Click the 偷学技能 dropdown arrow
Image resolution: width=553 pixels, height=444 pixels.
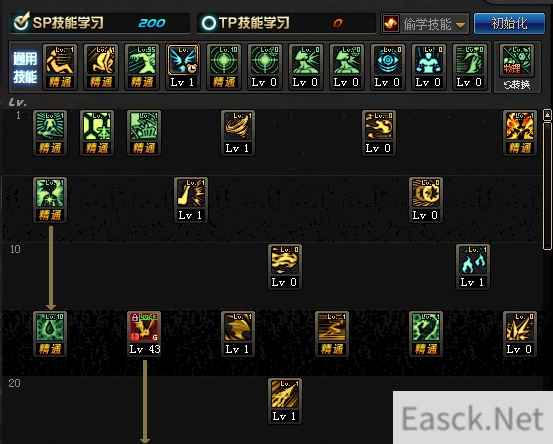460,25
